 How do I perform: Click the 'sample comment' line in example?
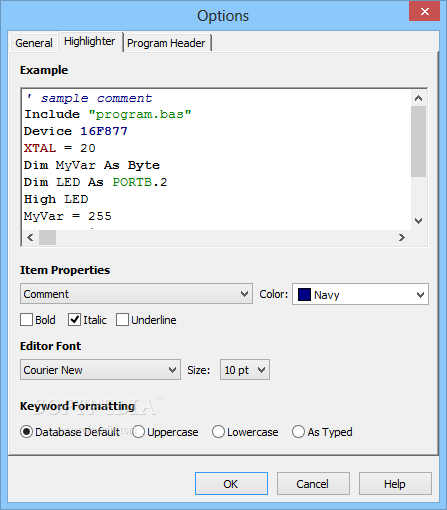[89, 98]
